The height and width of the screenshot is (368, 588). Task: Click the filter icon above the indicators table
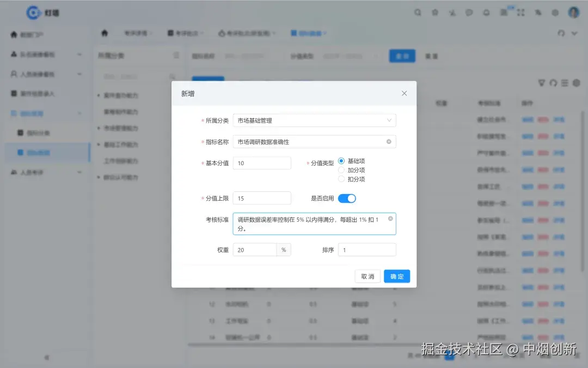[x=541, y=83]
